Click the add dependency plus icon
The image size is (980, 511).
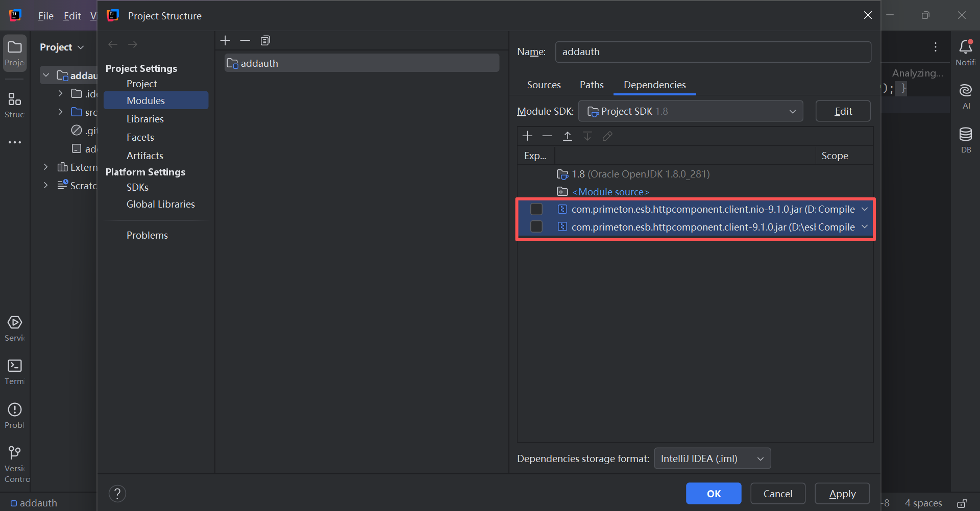tap(527, 136)
